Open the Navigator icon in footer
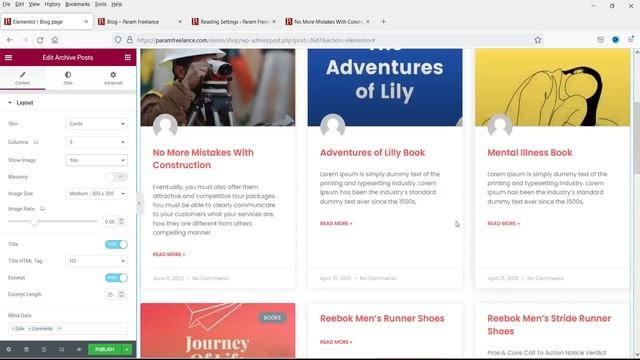Screen dimensions: 640x360 tap(26, 349)
